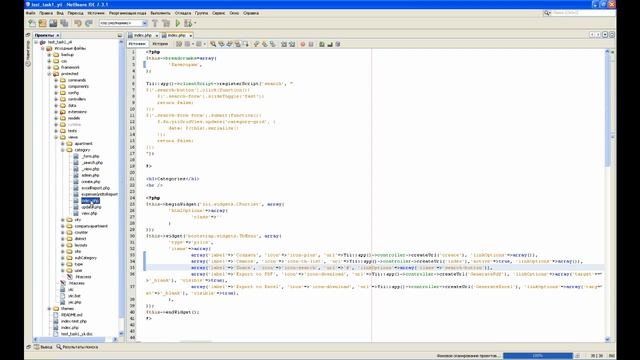Image resolution: width=640 pixels, height=360 pixels.
Task: Open the Реорганизация кода menu
Action: click(x=127, y=13)
